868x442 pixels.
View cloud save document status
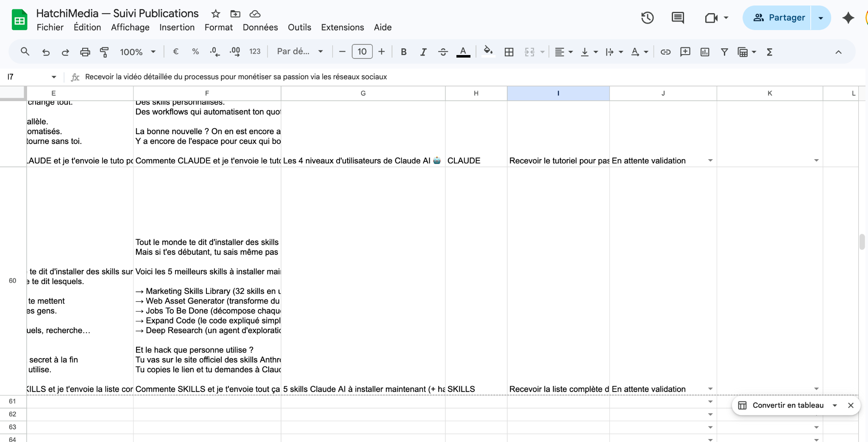pyautogui.click(x=255, y=14)
